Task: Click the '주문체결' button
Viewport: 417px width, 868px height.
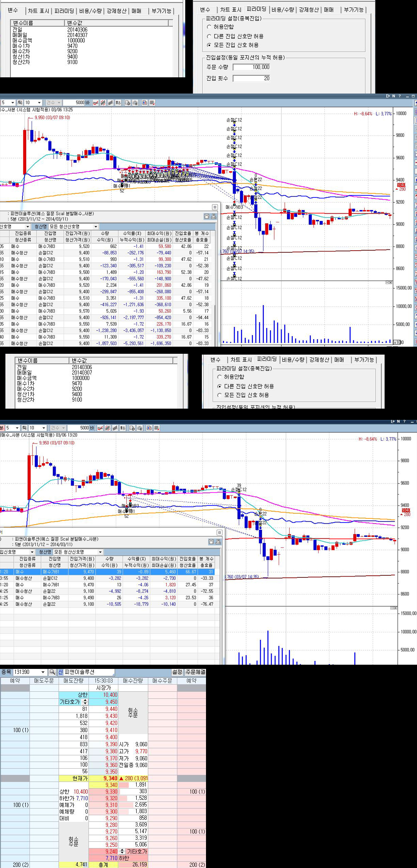Action: coord(195,672)
